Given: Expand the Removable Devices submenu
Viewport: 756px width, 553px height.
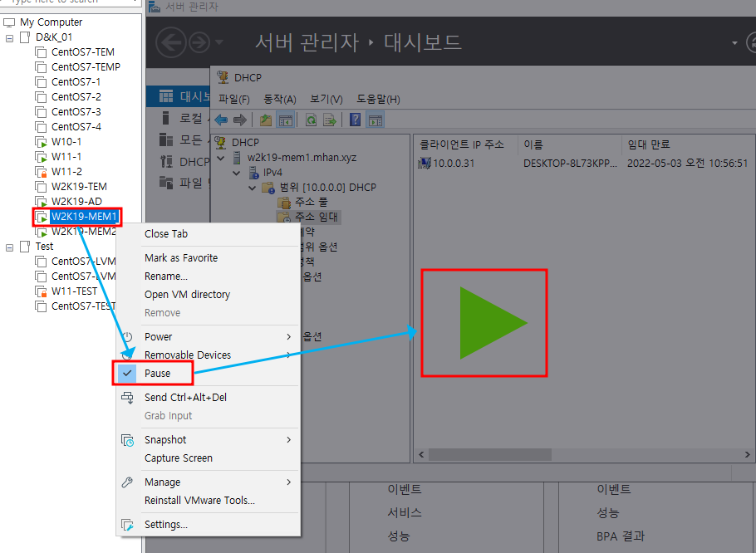Looking at the screenshot, I should (289, 355).
